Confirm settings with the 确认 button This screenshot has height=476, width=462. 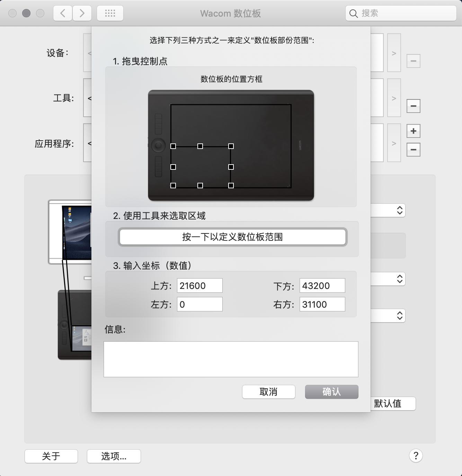click(x=331, y=392)
